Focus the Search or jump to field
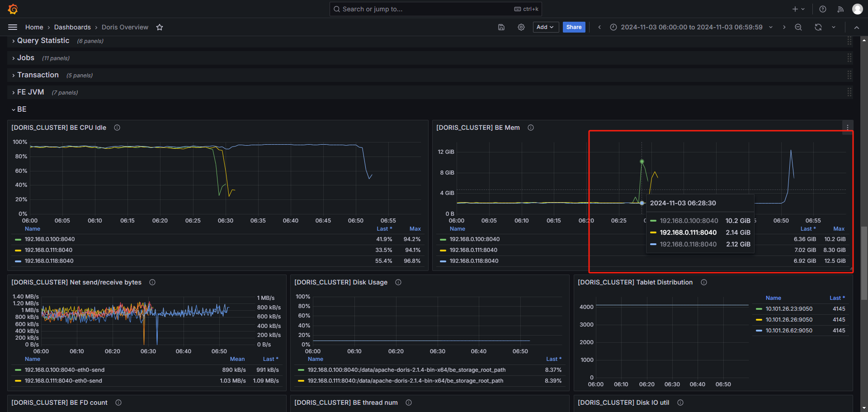This screenshot has height=412, width=868. (x=436, y=9)
